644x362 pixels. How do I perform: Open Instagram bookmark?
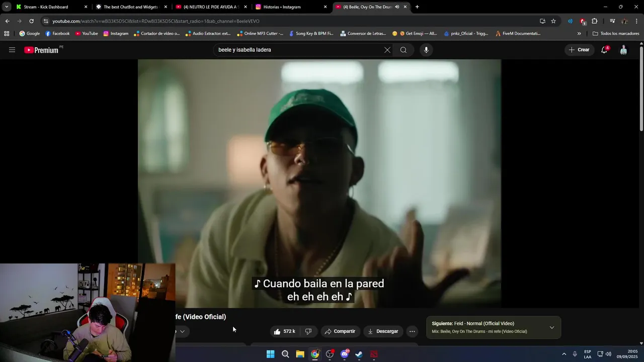coord(116,34)
